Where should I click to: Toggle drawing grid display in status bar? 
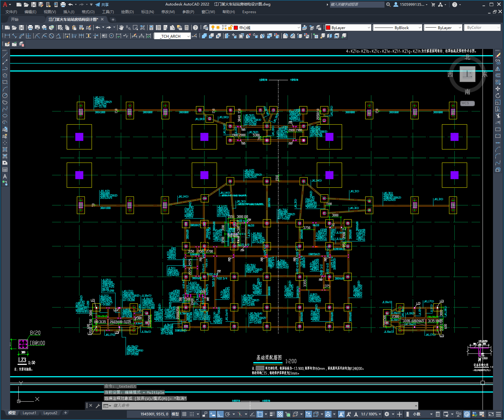click(x=184, y=414)
